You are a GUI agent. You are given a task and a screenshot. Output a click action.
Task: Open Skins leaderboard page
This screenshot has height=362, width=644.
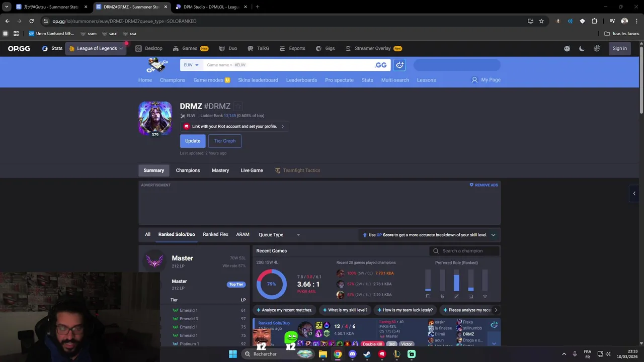[x=258, y=80]
